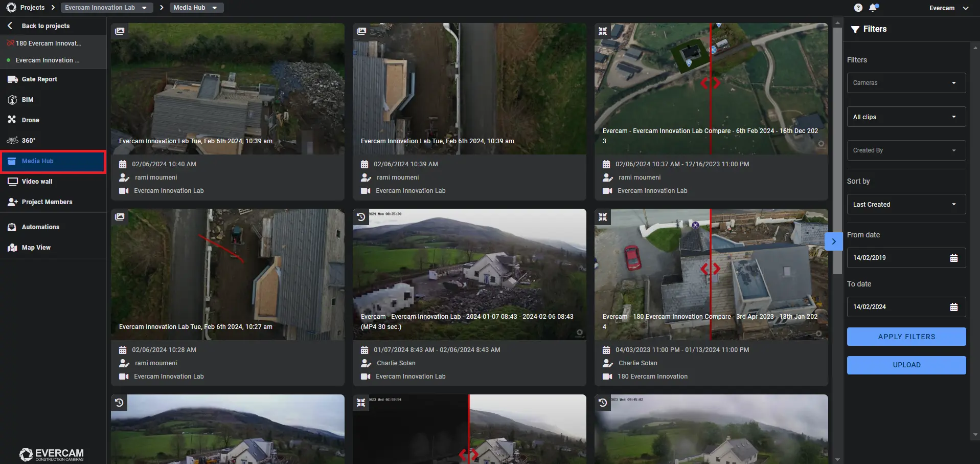Image resolution: width=980 pixels, height=464 pixels.
Task: Open the All clips type dropdown
Action: point(906,117)
